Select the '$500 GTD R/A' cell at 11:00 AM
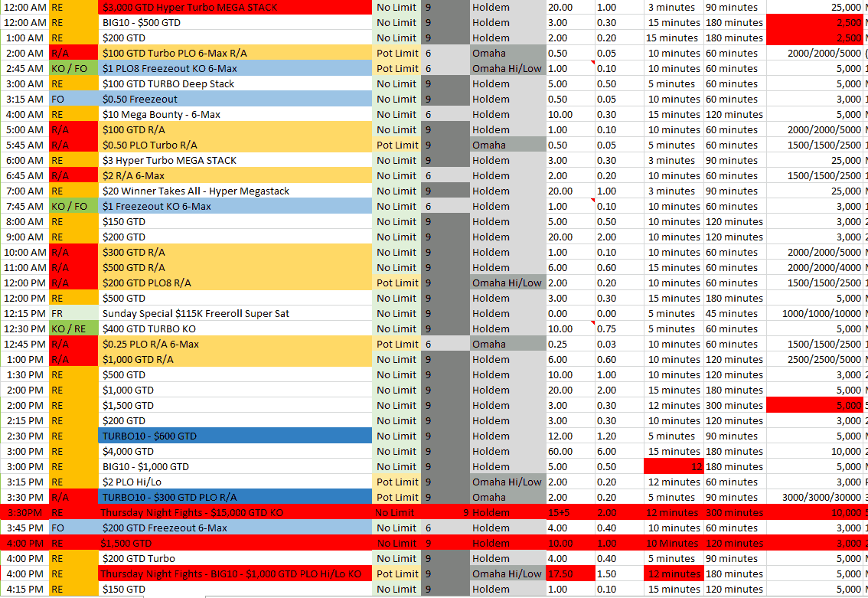Image resolution: width=868 pixels, height=598 pixels. [235, 267]
